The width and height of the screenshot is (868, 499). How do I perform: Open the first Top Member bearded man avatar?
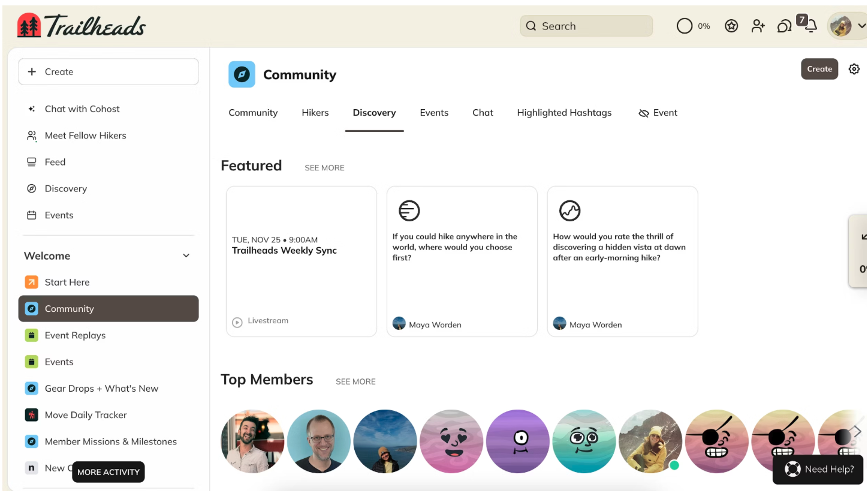coord(253,441)
